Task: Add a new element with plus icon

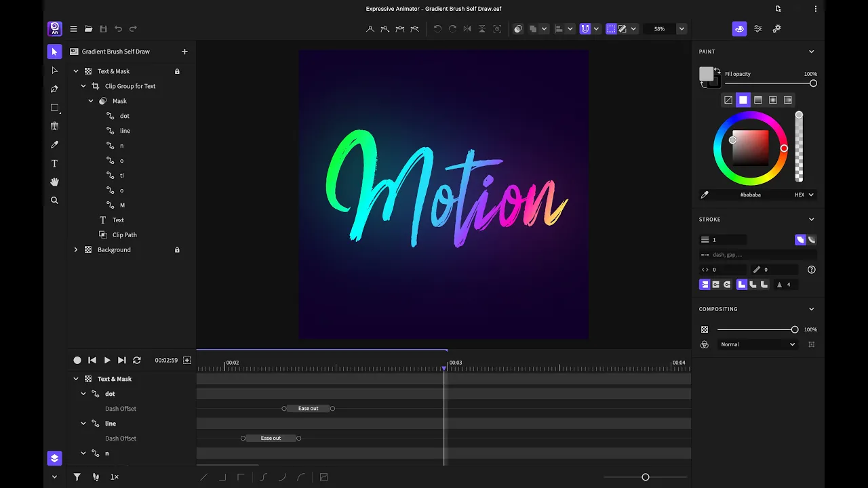Action: click(184, 52)
